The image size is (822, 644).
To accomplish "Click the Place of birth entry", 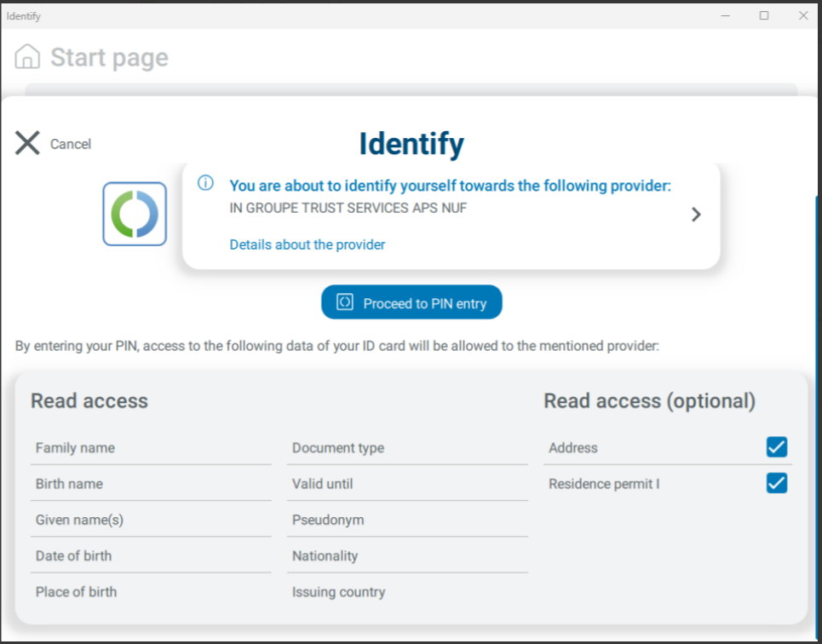I will pyautogui.click(x=76, y=592).
